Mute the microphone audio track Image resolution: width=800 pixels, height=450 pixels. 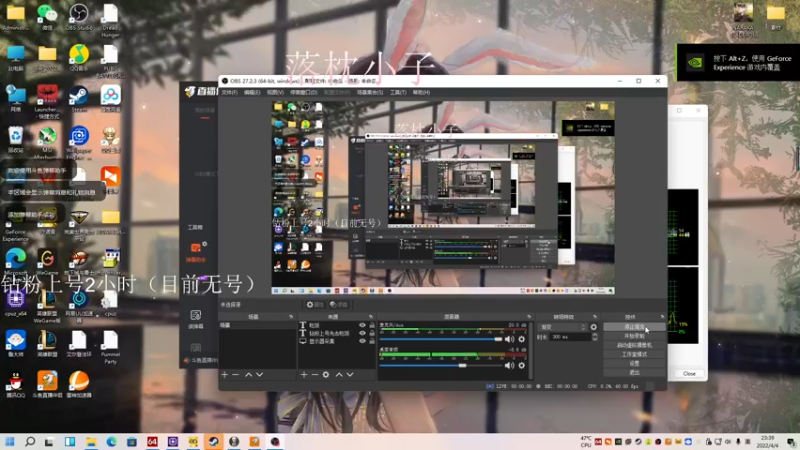click(509, 339)
